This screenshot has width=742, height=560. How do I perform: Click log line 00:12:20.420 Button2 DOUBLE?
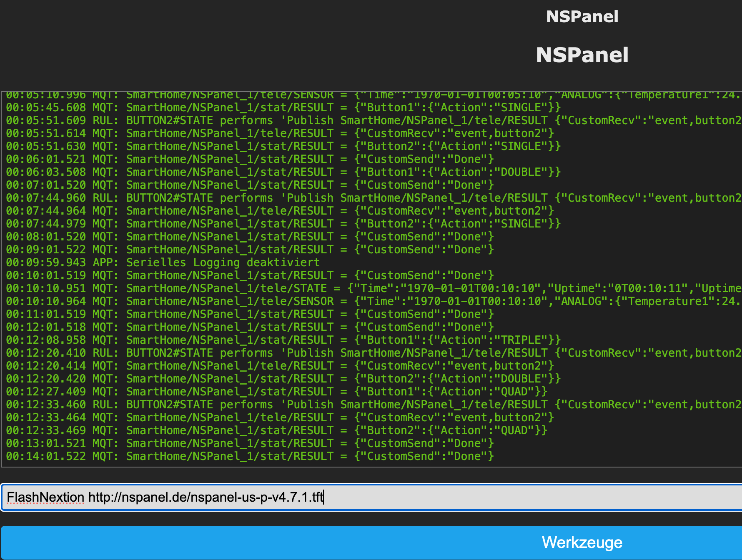point(283,379)
